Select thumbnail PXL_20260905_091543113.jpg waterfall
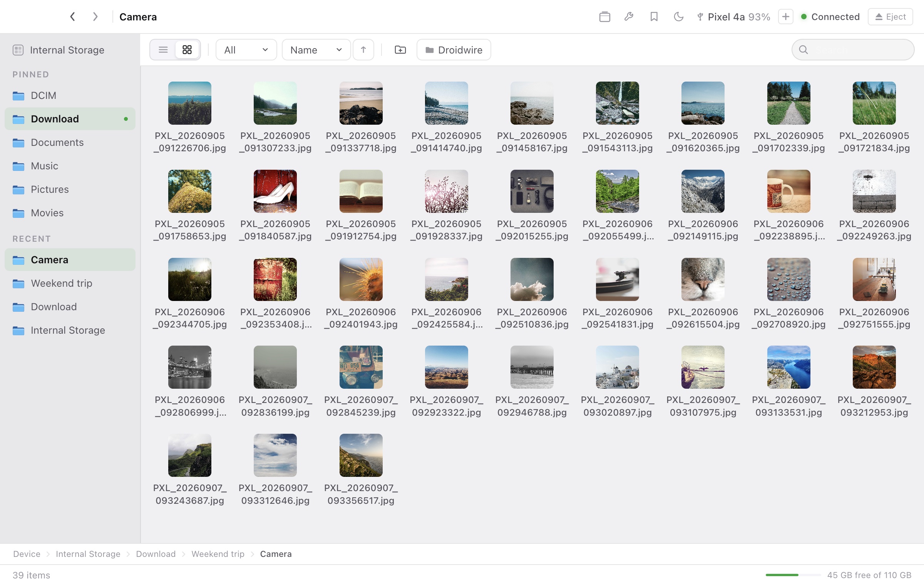 (x=618, y=103)
